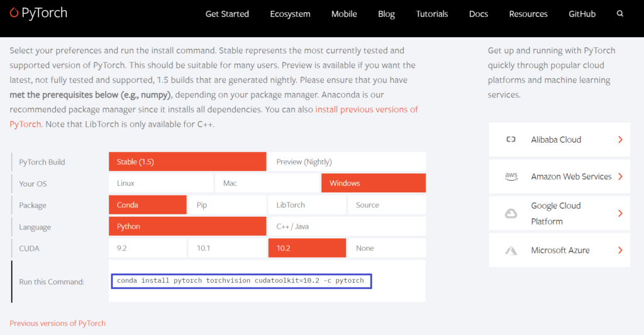644x335 pixels.
Task: Click the PyTorch flame logo
Action: coord(14,13)
